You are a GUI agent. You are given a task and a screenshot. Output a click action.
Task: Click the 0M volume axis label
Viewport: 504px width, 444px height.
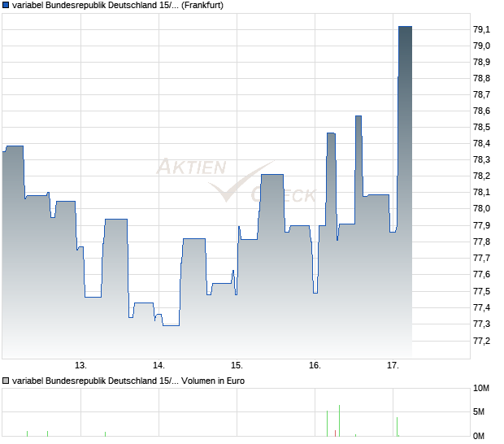pyautogui.click(x=483, y=436)
